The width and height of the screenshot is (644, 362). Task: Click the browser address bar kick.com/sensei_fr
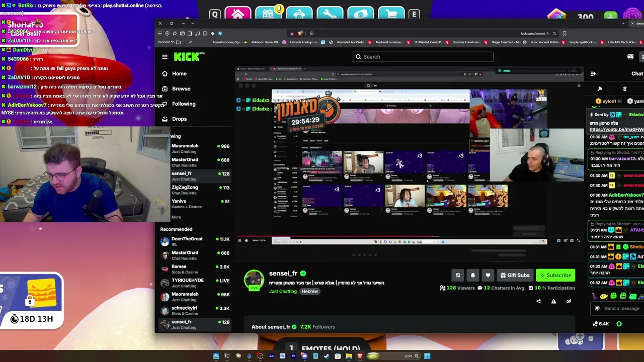pos(535,34)
